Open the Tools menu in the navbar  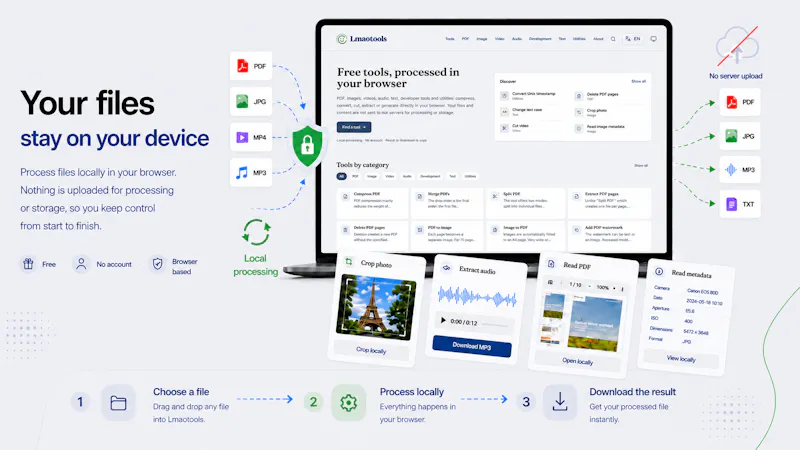click(x=449, y=39)
